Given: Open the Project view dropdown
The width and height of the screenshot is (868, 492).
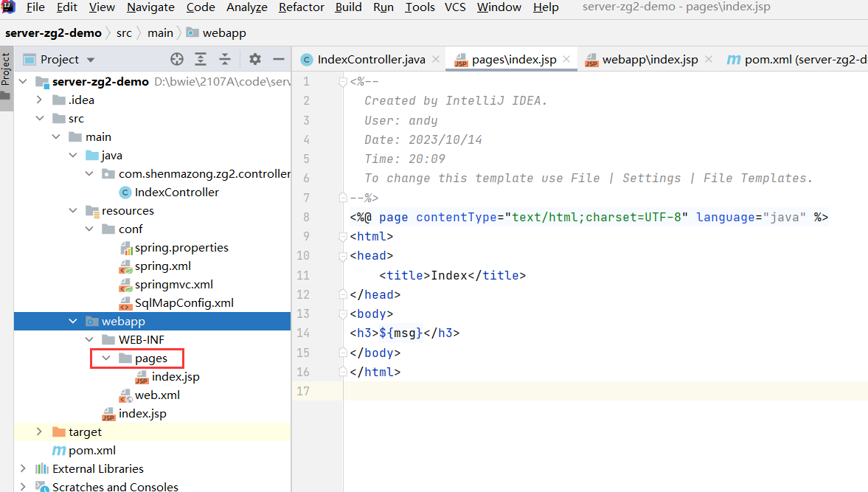Looking at the screenshot, I should 91,60.
